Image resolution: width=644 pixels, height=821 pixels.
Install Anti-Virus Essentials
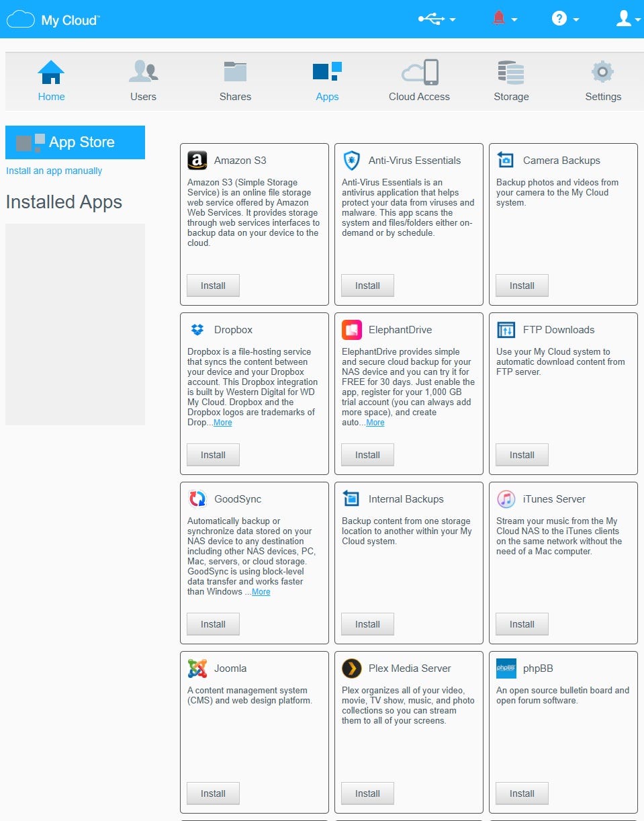(x=367, y=286)
